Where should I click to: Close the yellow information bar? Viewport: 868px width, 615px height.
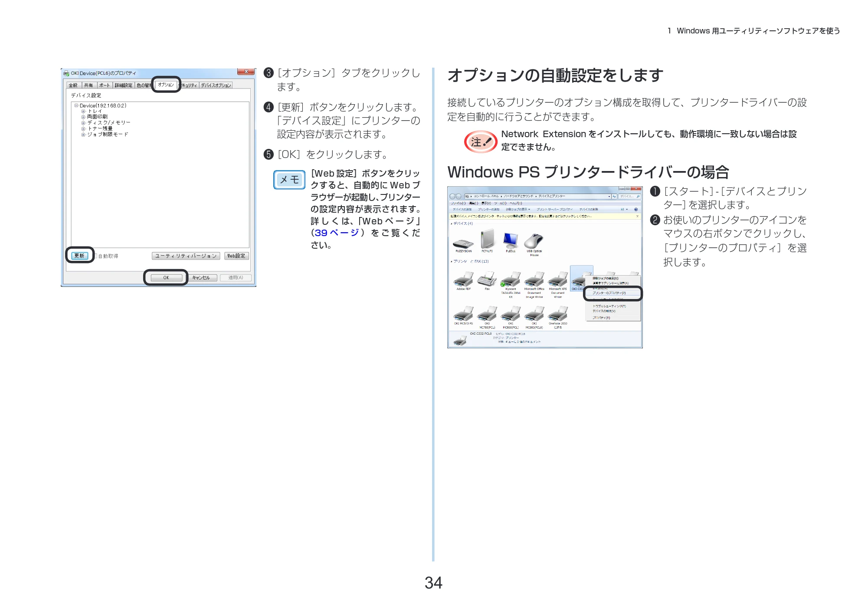(637, 216)
